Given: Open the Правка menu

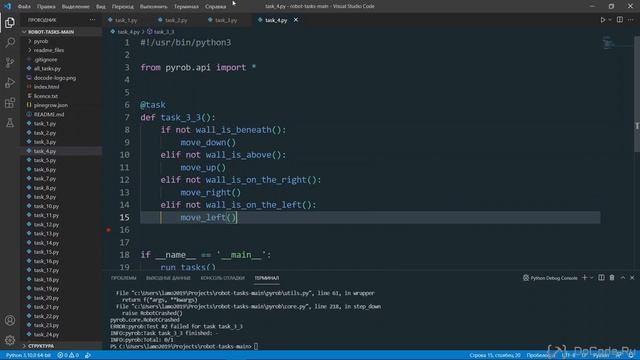Looking at the screenshot, I should 46,7.
